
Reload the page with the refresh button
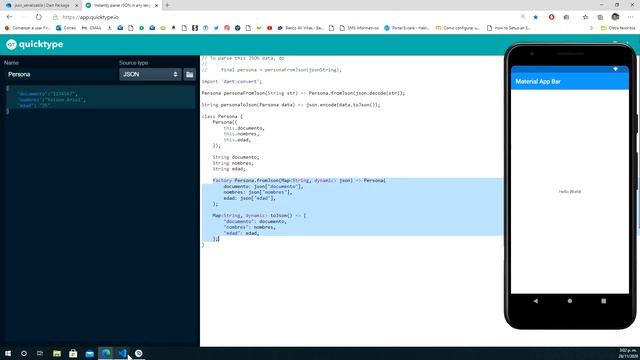coord(38,17)
